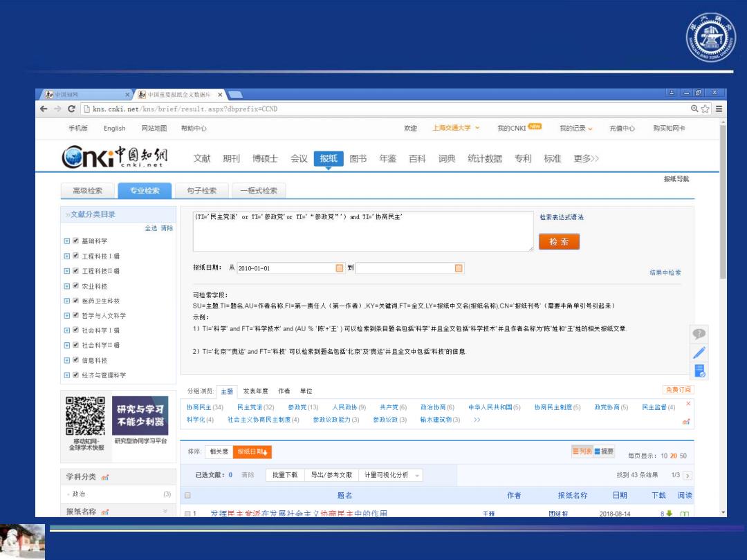Toggle 哲学与人文科学 checkbox

pos(75,315)
